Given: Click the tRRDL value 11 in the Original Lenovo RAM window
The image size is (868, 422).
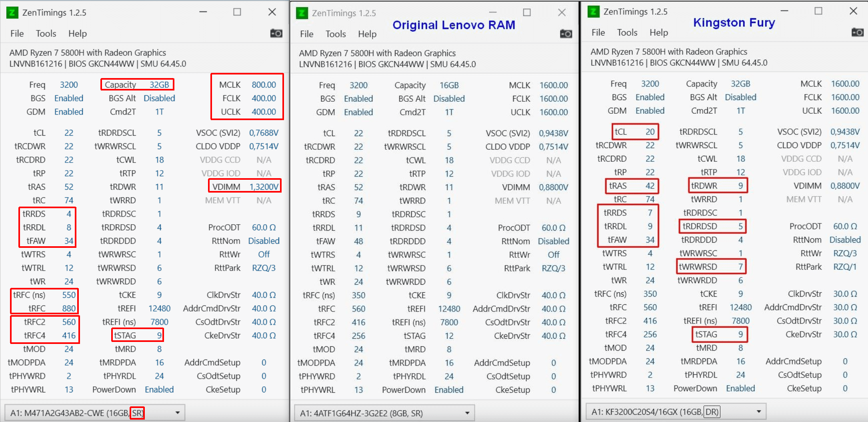Looking at the screenshot, I should tap(358, 228).
